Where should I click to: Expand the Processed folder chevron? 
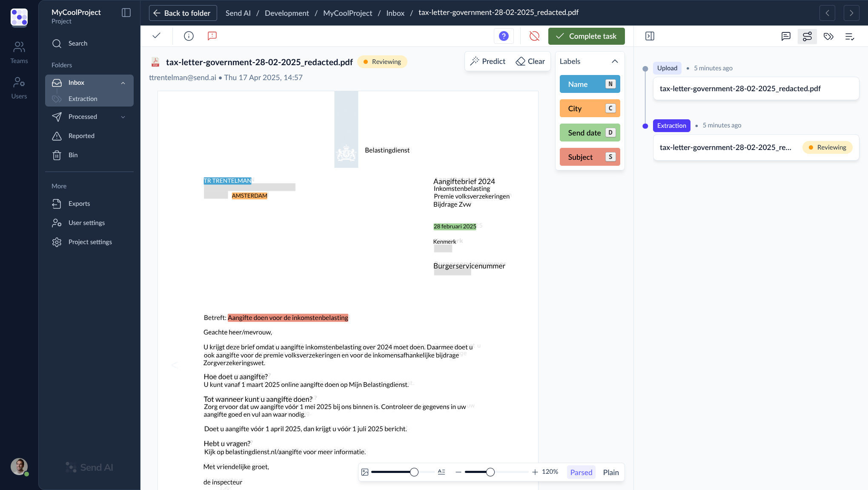[123, 117]
